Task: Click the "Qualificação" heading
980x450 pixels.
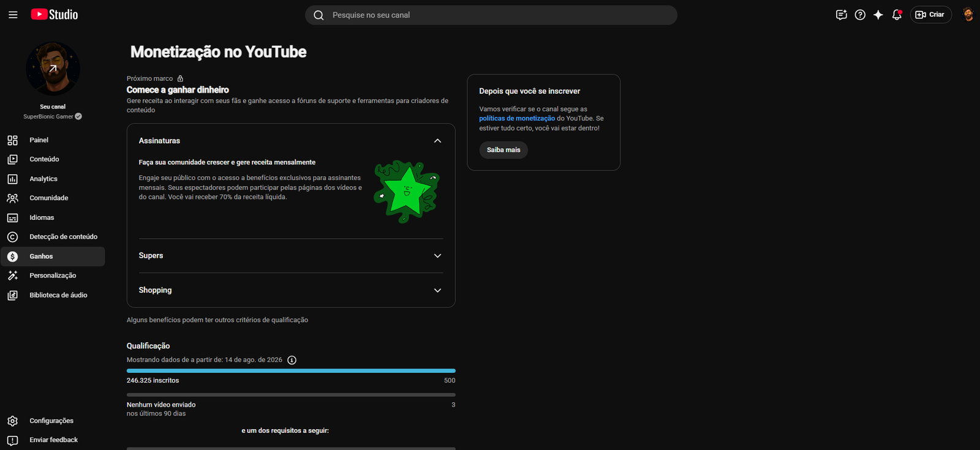Action: 148,346
